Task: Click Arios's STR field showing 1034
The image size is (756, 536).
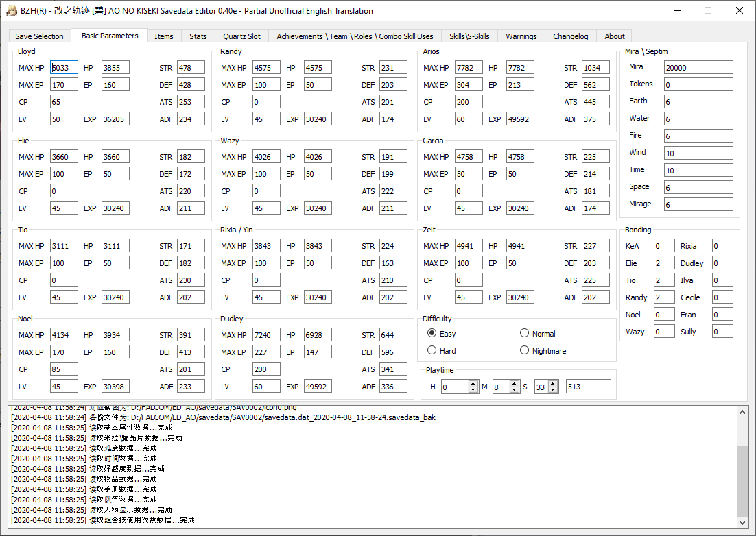Action: 595,68
